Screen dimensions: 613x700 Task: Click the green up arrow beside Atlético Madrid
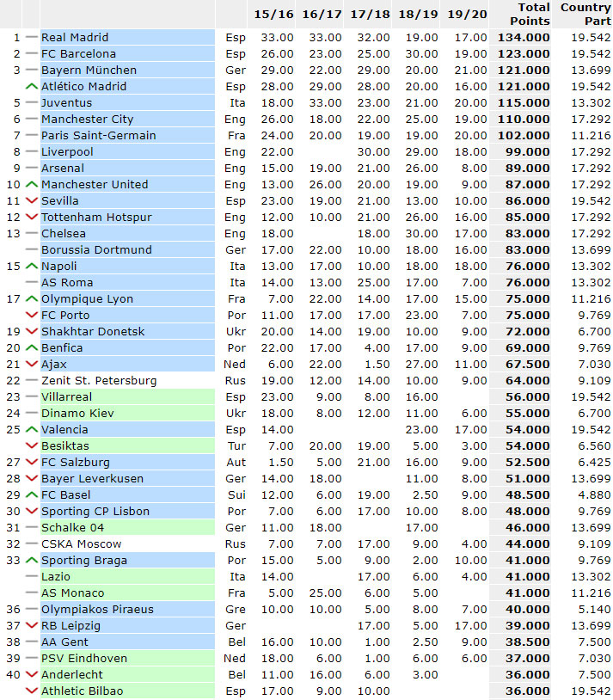point(32,87)
